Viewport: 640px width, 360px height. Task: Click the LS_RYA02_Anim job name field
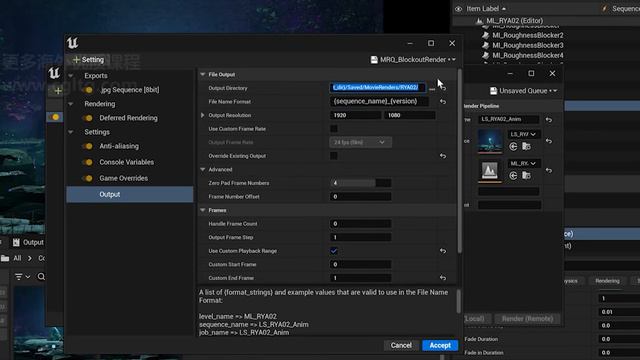[x=509, y=119]
